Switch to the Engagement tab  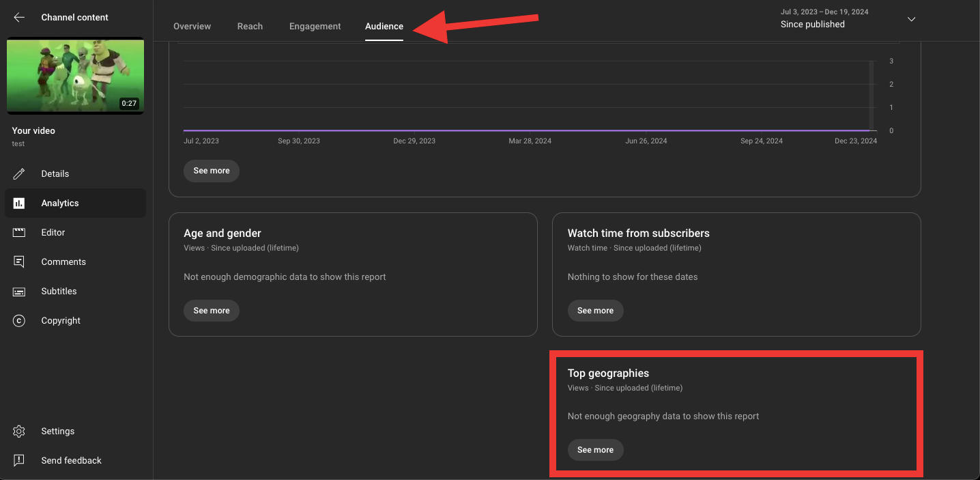(315, 26)
